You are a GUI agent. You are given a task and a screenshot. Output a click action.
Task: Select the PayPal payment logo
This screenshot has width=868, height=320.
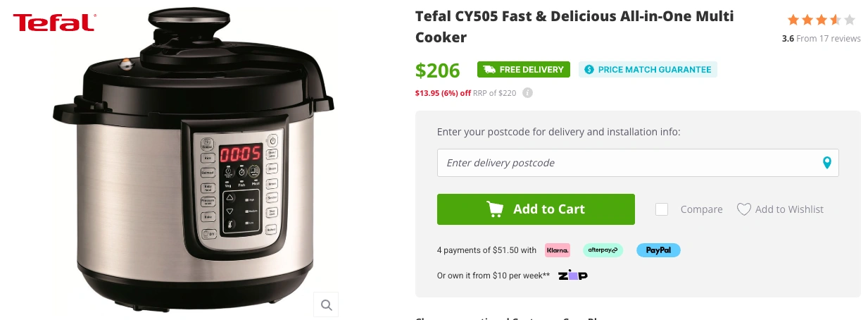click(x=658, y=250)
